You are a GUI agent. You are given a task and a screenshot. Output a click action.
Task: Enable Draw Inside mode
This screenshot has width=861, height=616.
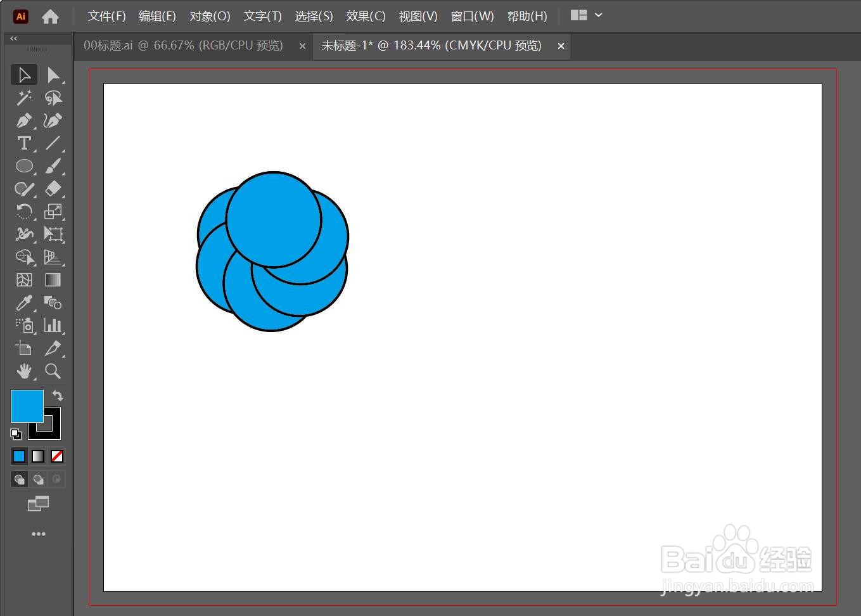point(57,479)
